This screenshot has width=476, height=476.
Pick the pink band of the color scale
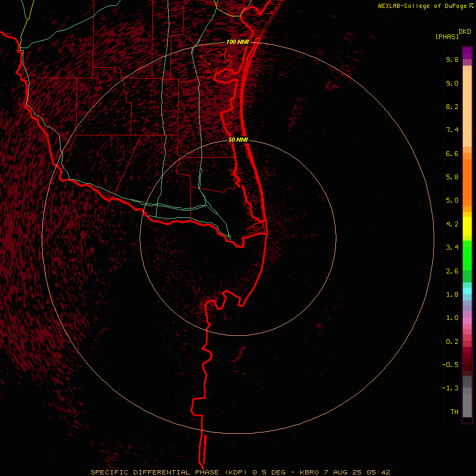coord(467,321)
